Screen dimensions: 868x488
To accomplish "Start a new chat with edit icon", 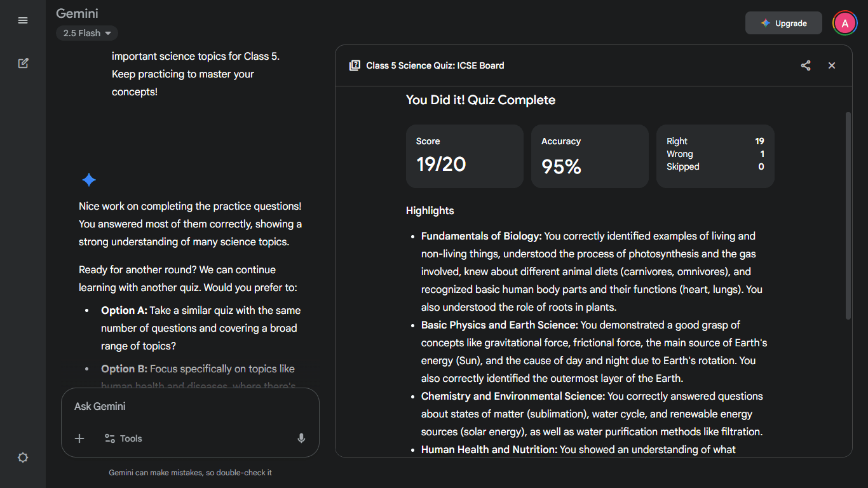I will click(x=23, y=64).
